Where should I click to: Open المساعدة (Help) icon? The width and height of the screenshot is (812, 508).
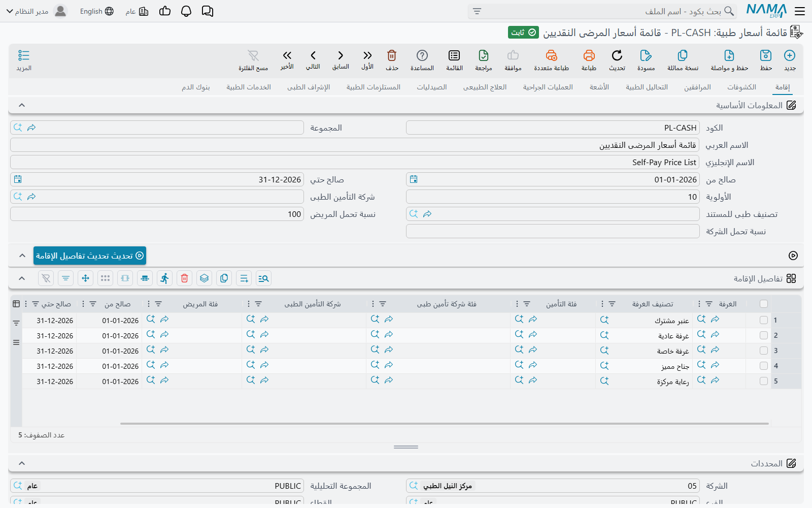tap(422, 55)
